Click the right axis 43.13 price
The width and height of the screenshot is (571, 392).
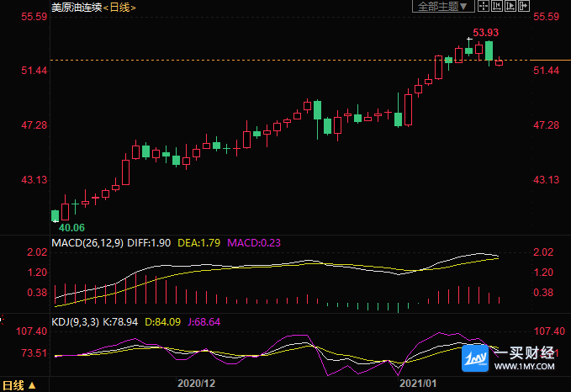click(x=546, y=180)
